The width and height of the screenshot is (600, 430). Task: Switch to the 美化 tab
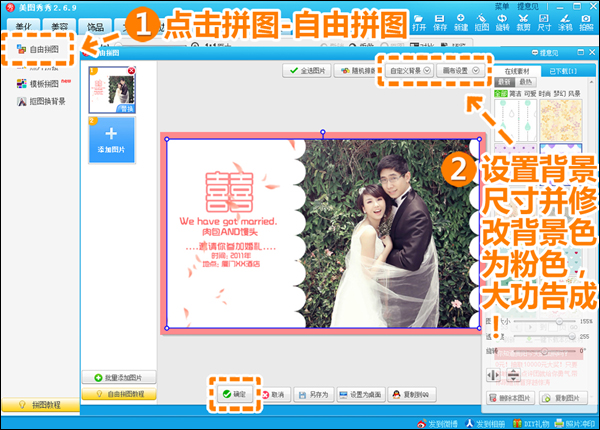[x=24, y=26]
